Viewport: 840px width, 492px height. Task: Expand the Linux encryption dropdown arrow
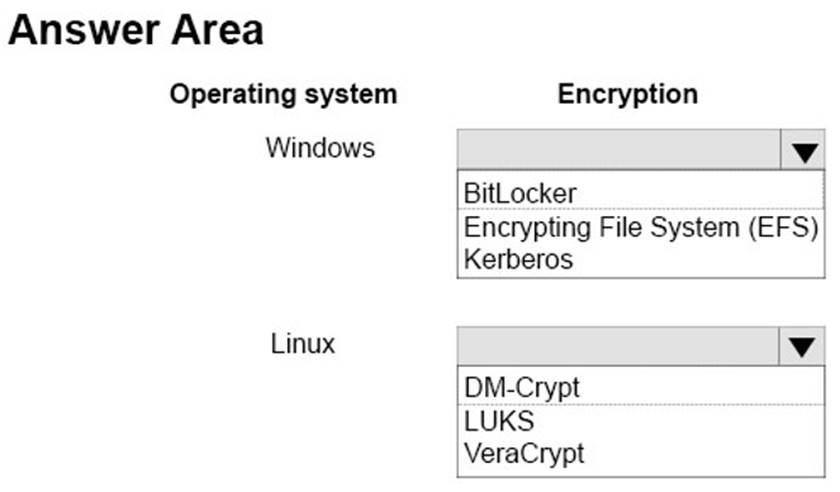click(802, 347)
